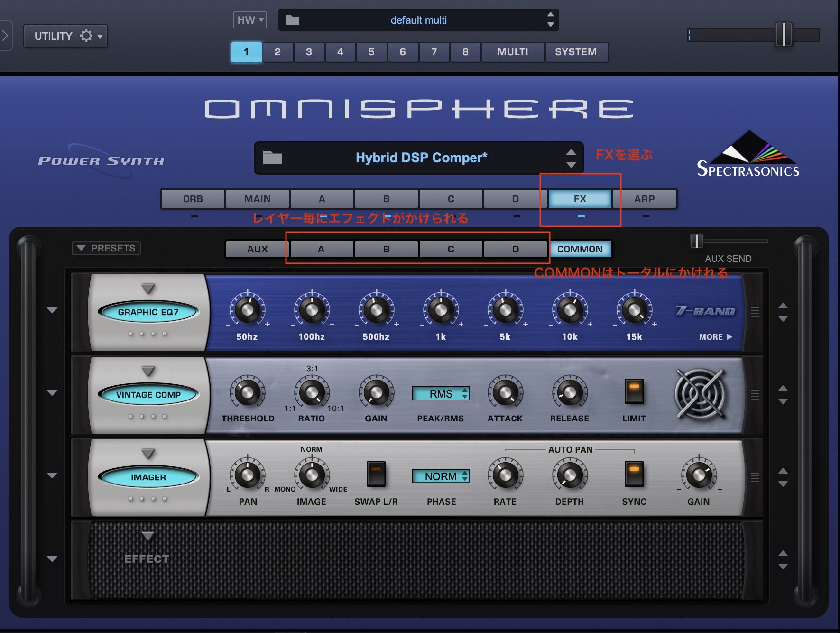Click Imager rack handle lines
Viewport: 840px width, 633px height.
click(755, 477)
